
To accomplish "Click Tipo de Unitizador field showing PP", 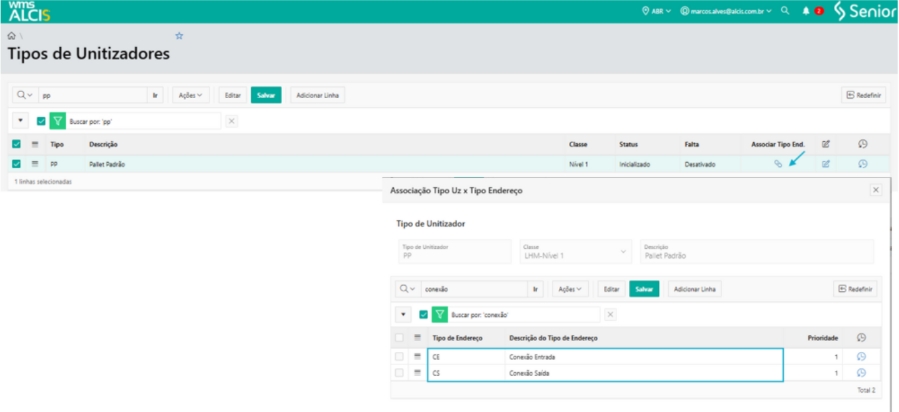I will tap(454, 251).
